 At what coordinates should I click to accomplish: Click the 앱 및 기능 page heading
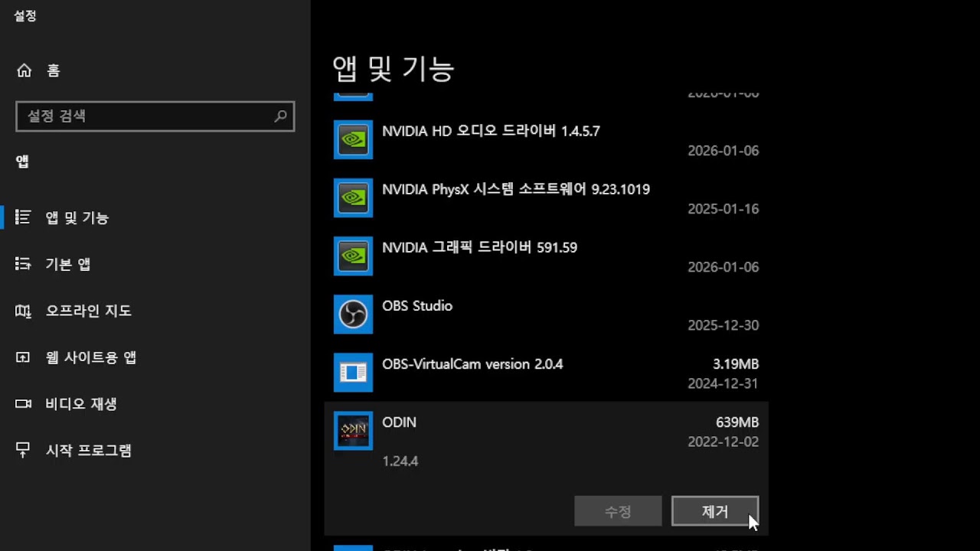pyautogui.click(x=394, y=69)
